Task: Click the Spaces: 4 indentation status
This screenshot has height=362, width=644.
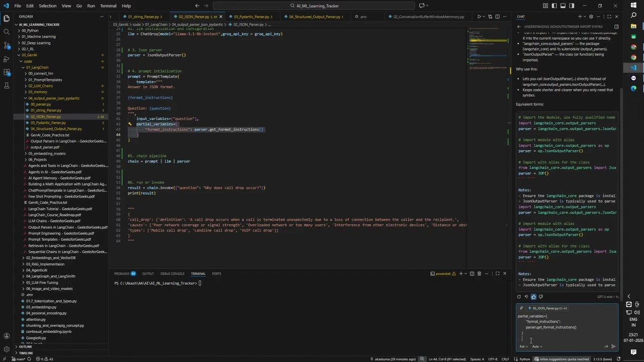Action: pyautogui.click(x=477, y=359)
